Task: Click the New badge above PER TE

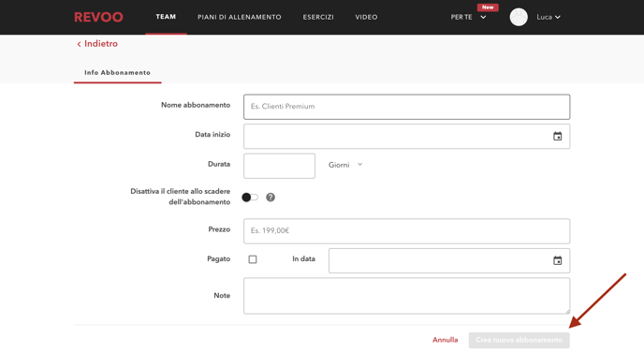Action: click(488, 7)
